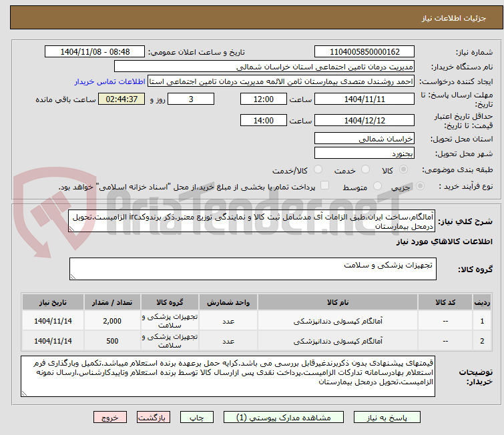Click the ردیف column header

(x=482, y=302)
